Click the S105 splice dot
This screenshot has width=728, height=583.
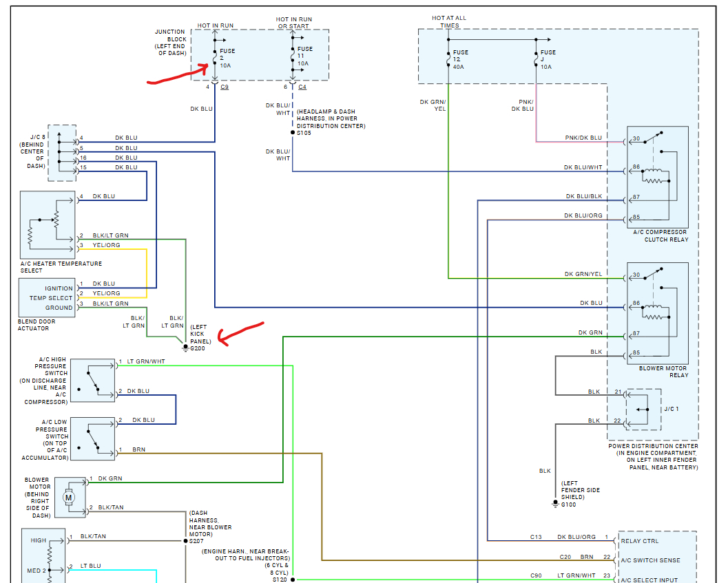pyautogui.click(x=293, y=132)
